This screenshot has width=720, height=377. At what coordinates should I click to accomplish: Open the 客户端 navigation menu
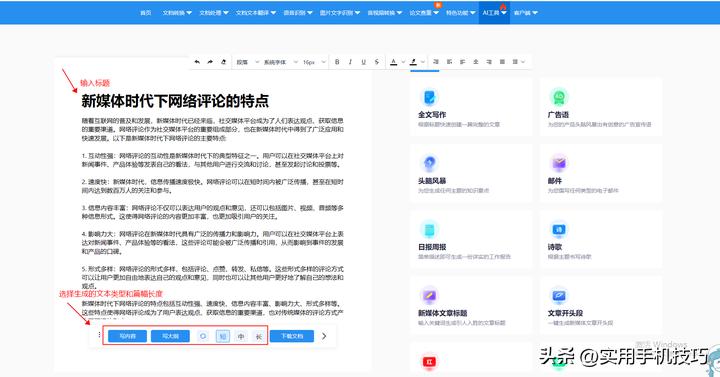525,13
